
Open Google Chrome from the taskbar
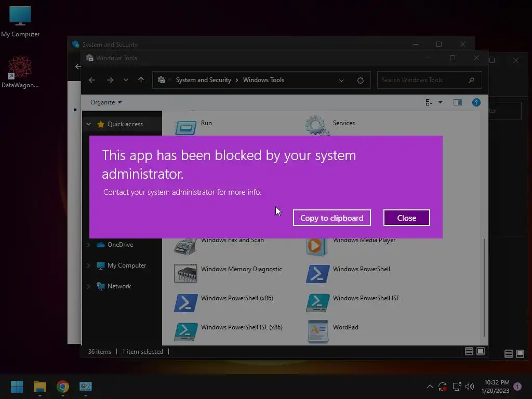63,387
